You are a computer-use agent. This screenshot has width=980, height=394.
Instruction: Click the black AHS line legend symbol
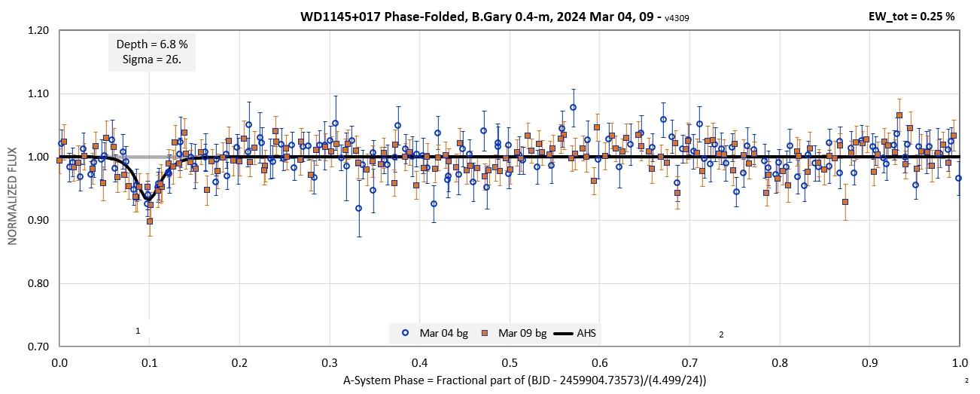point(563,333)
